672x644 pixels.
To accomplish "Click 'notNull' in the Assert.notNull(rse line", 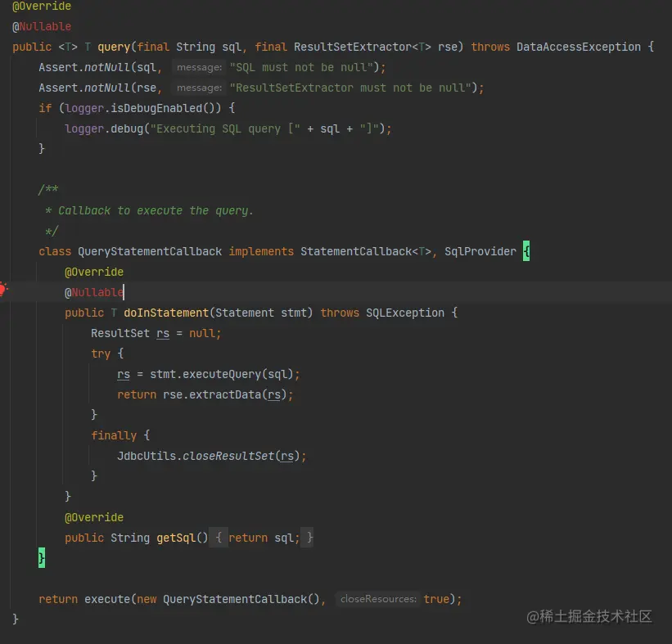I will point(107,88).
